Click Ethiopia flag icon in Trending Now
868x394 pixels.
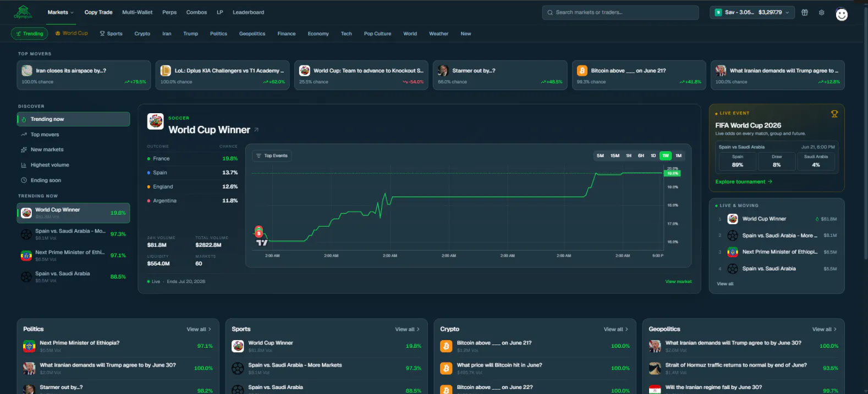click(26, 256)
